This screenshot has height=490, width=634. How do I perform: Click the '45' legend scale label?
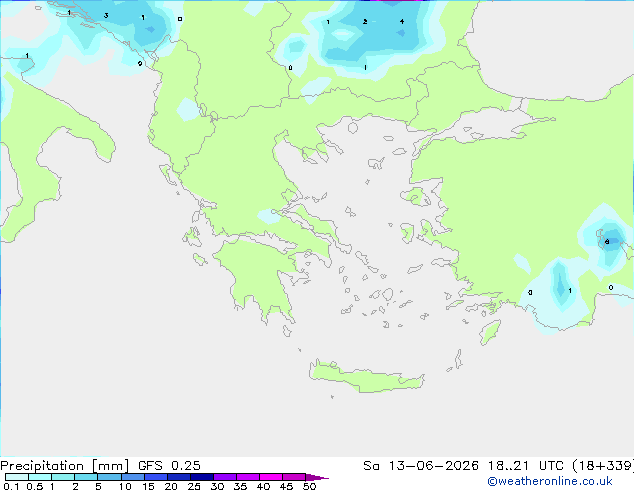[286, 486]
